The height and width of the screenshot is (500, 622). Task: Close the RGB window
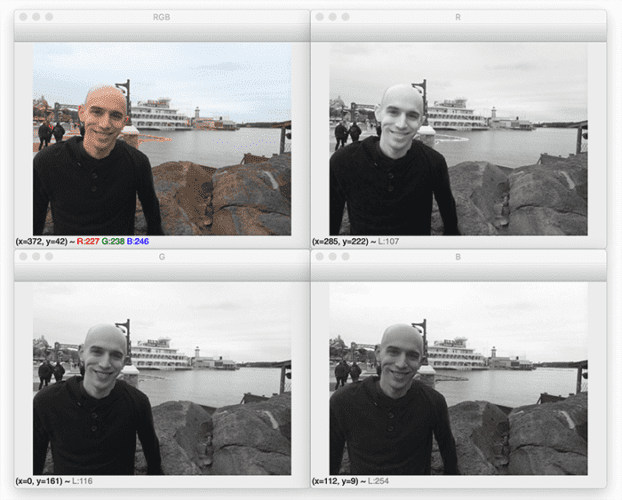(x=22, y=17)
